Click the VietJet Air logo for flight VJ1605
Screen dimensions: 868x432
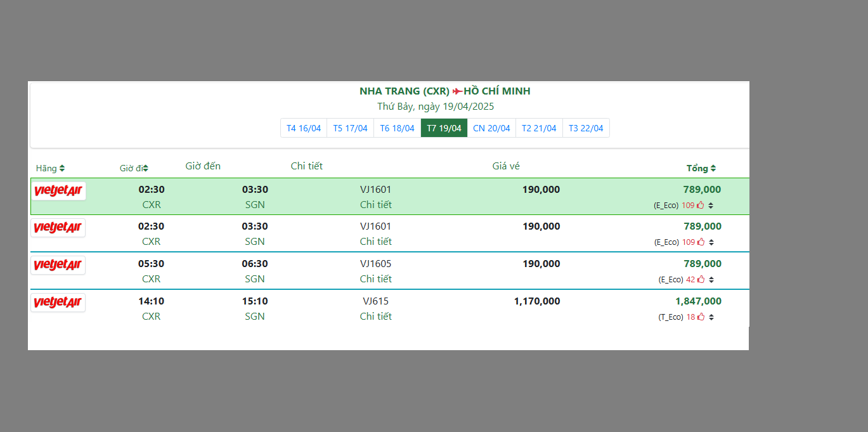tap(58, 265)
